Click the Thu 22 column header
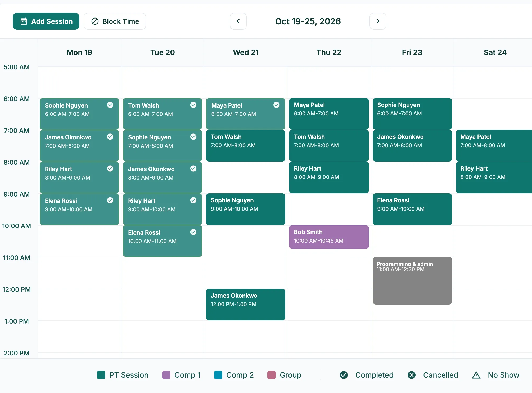This screenshot has width=532, height=393. click(329, 52)
